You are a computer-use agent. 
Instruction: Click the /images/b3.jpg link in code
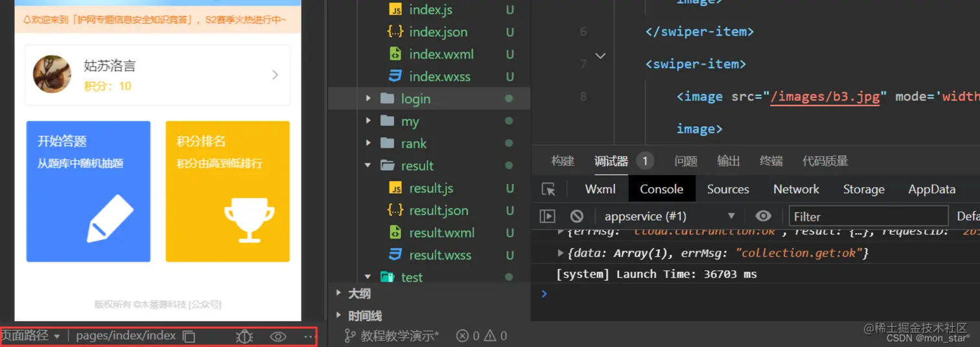[x=826, y=96]
